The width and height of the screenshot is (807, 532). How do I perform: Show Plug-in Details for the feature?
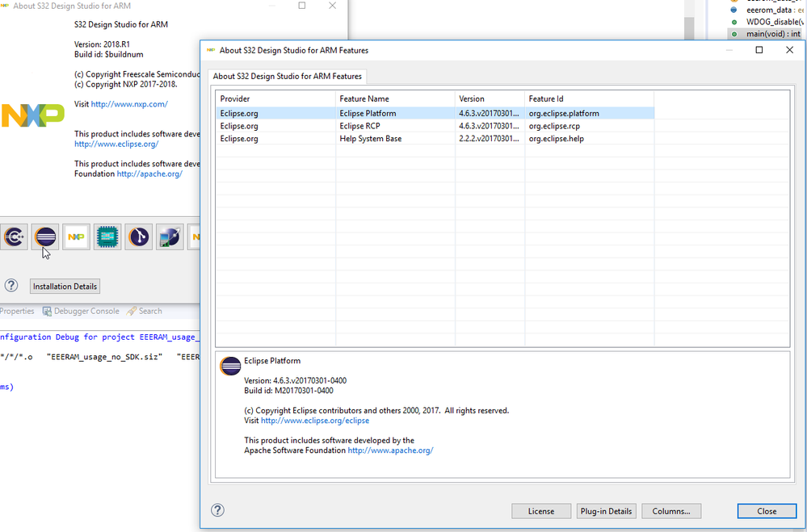[x=606, y=511]
